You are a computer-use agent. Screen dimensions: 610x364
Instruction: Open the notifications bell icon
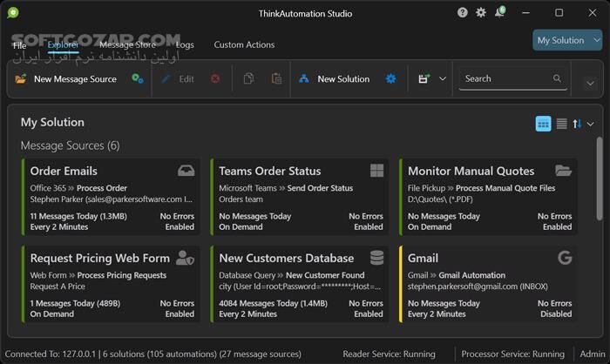click(500, 12)
